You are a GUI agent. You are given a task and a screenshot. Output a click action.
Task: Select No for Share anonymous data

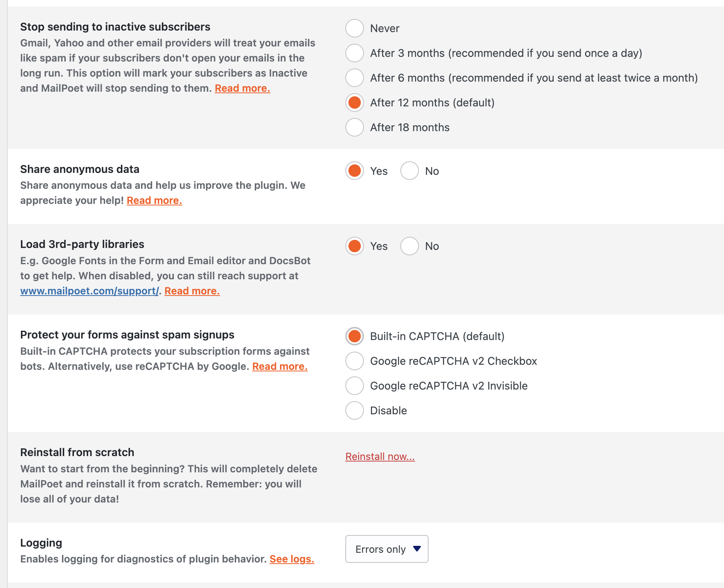coord(409,171)
